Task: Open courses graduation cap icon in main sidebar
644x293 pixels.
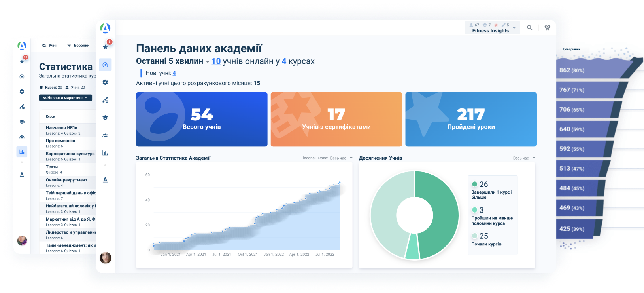Action: (105, 118)
